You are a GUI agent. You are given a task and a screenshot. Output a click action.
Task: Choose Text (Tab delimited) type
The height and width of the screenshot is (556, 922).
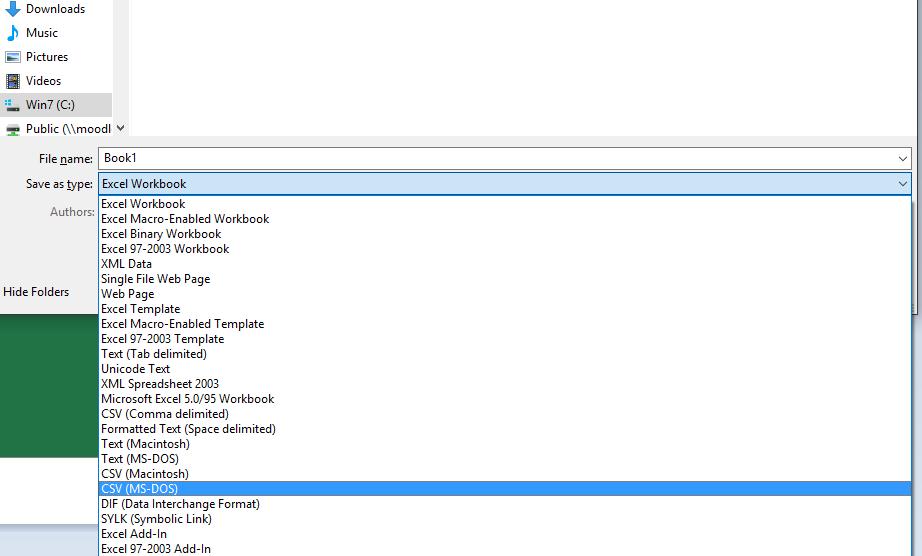(505, 354)
